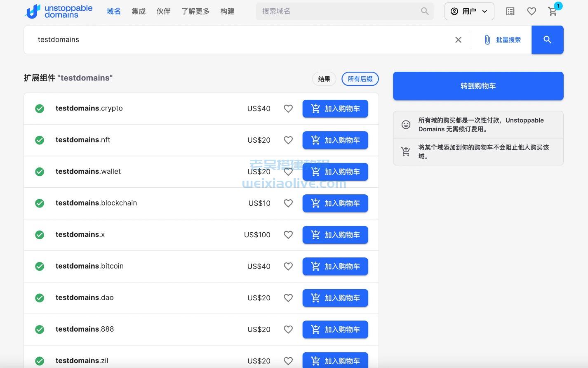Click the grid list icon near the cart

(510, 11)
